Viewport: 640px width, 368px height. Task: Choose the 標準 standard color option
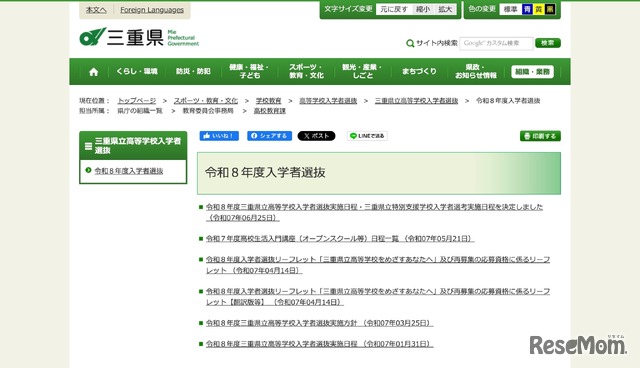click(510, 9)
